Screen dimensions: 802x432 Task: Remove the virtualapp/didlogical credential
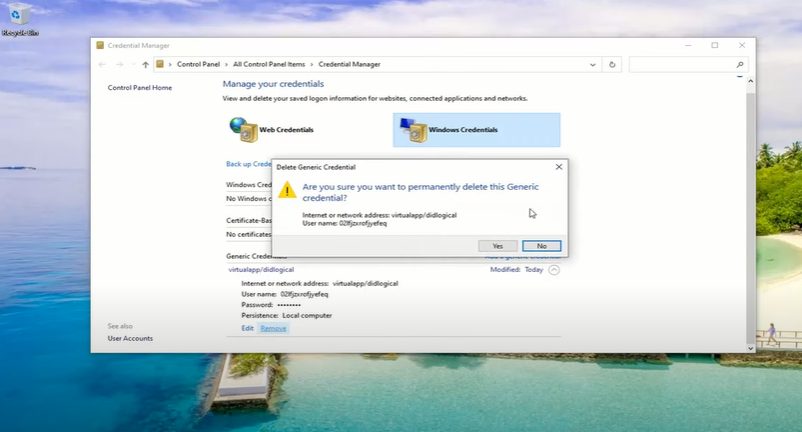coord(273,328)
